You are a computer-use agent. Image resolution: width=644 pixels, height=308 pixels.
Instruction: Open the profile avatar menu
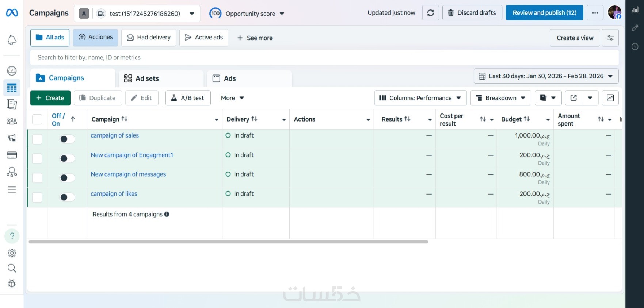pos(615,12)
